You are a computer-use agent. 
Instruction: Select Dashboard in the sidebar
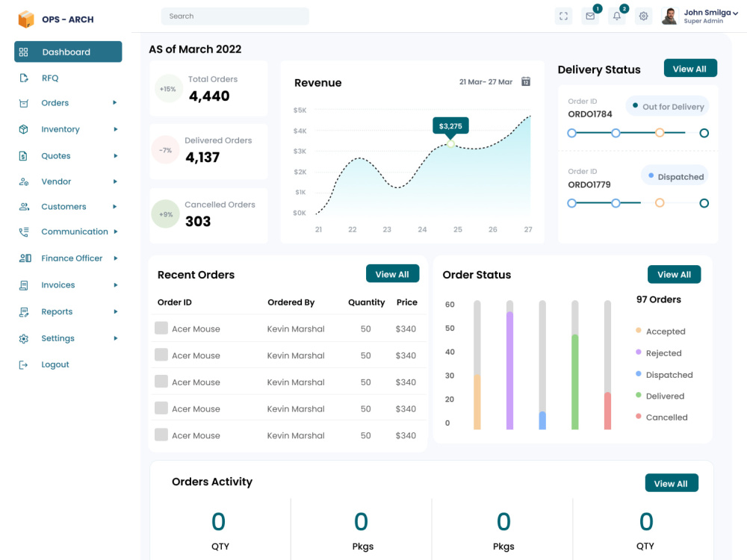tap(68, 52)
